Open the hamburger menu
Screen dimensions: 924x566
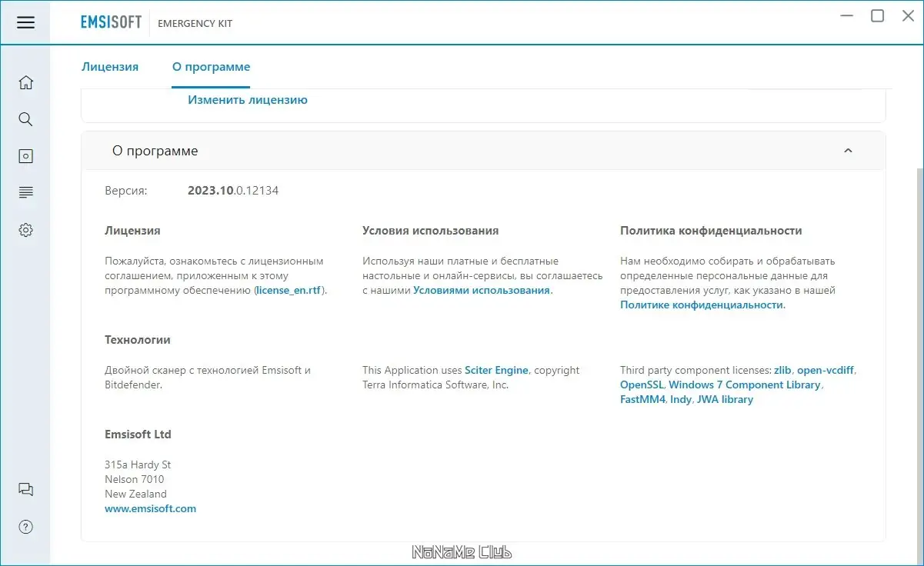tap(25, 22)
